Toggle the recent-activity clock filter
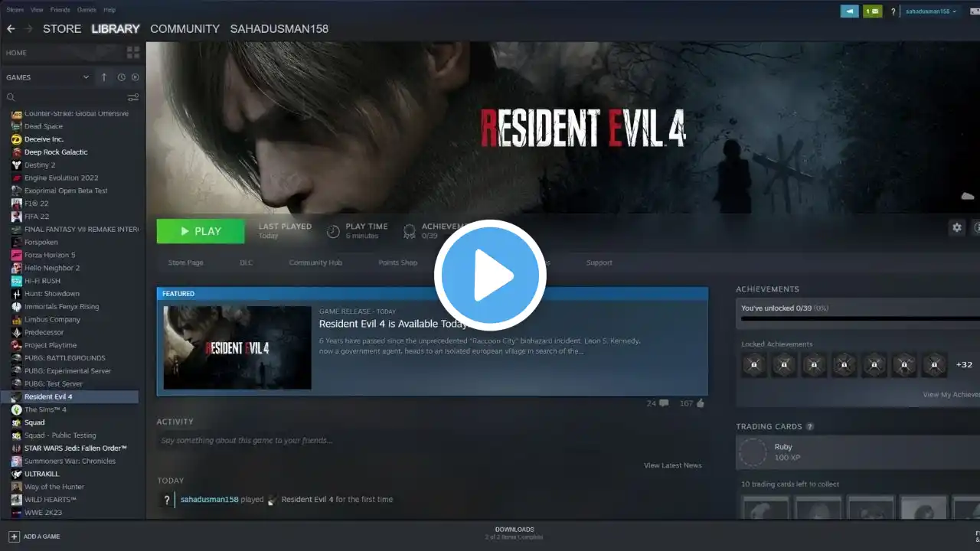The width and height of the screenshot is (980, 551). coord(121,77)
